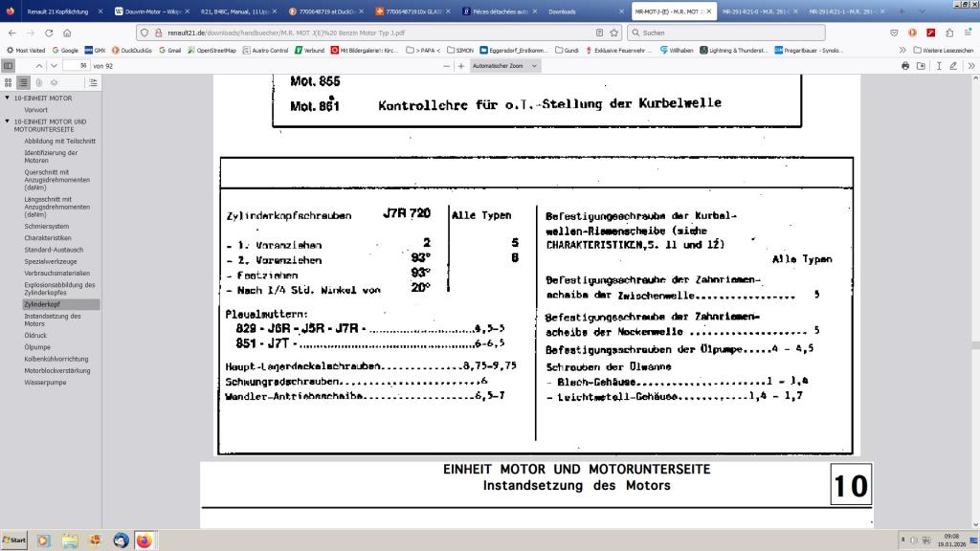
Task: Toggle the PDF sidebar panel
Action: pos(9,66)
